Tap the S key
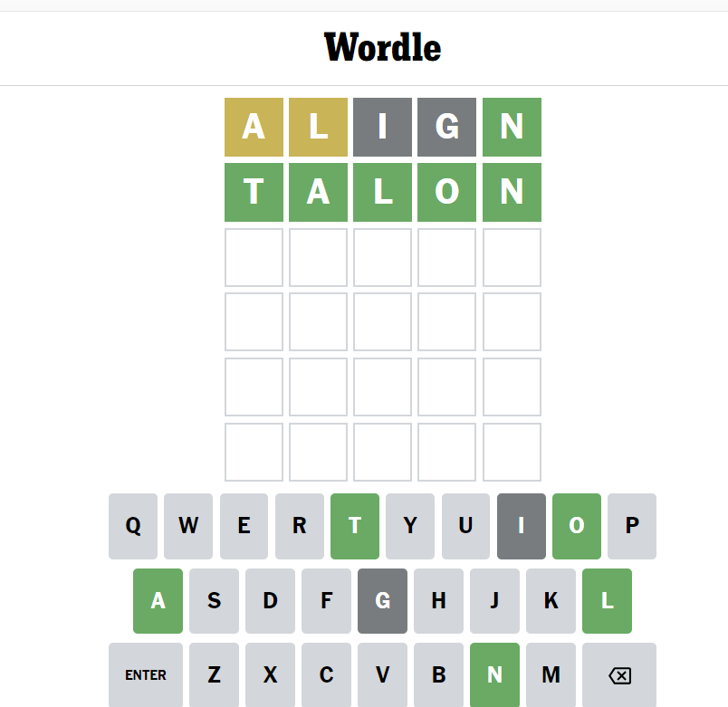Screen dimensions: 728x707 tap(214, 600)
